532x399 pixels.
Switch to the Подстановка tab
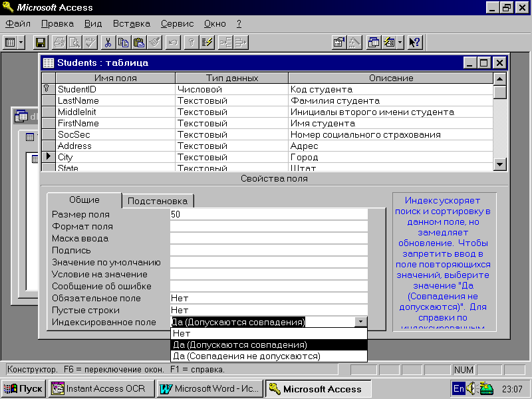[x=158, y=201]
